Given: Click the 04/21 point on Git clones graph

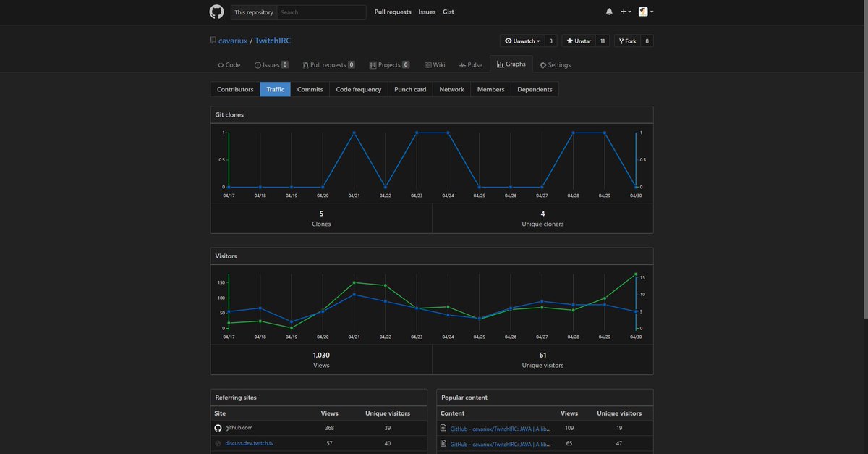Looking at the screenshot, I should [354, 133].
